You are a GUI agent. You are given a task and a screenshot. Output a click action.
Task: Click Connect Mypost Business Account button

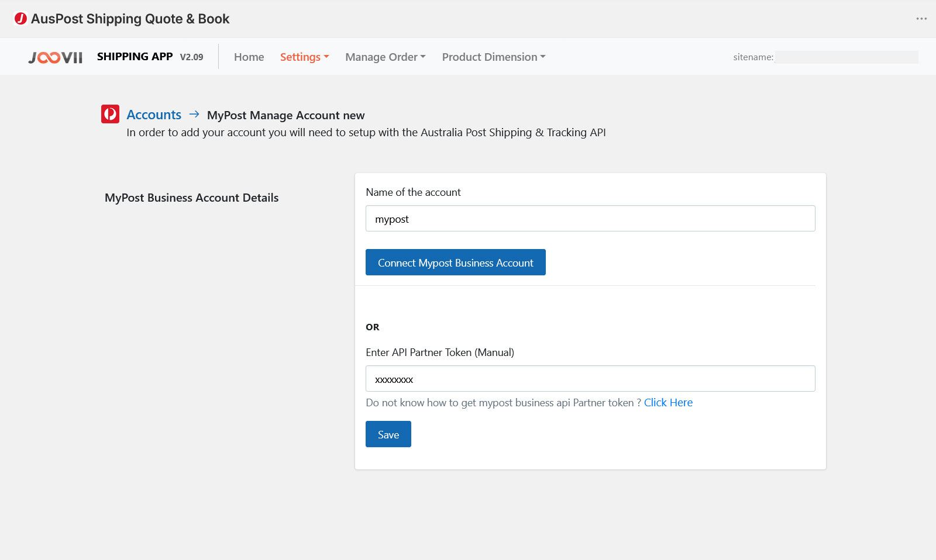[455, 262]
